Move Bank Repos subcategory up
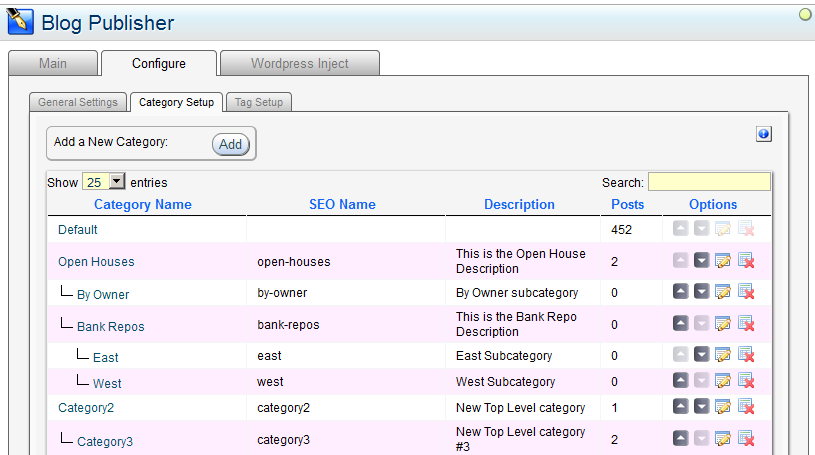The image size is (815, 455). click(680, 323)
